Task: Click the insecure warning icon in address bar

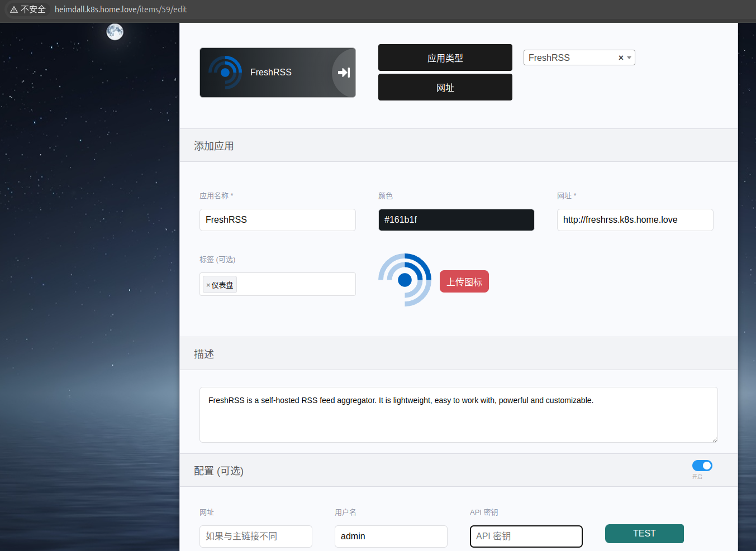Action: coord(14,9)
